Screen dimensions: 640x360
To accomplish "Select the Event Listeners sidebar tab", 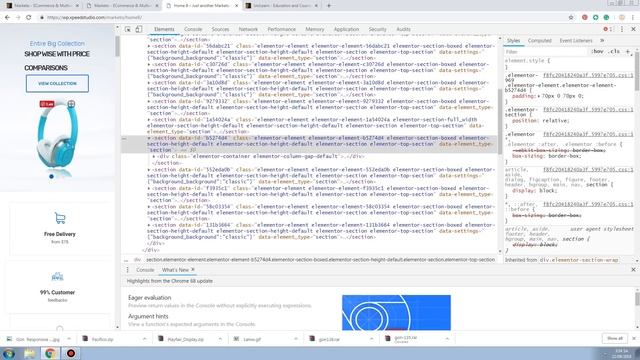I will click(576, 41).
